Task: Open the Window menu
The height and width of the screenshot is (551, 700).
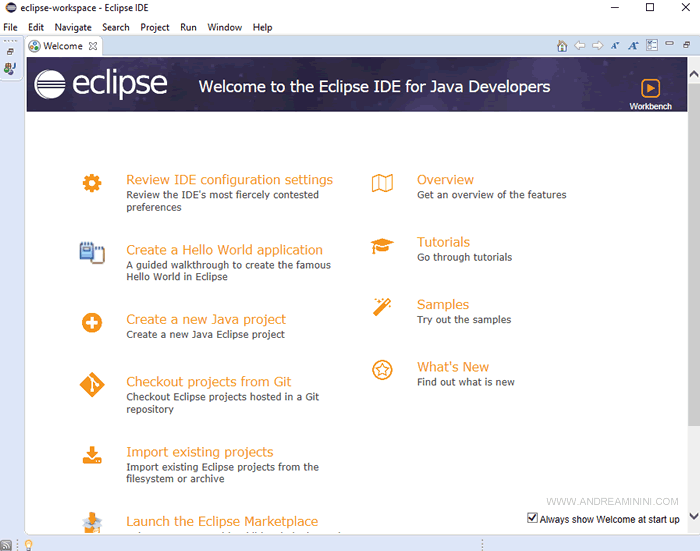Action: (x=224, y=27)
